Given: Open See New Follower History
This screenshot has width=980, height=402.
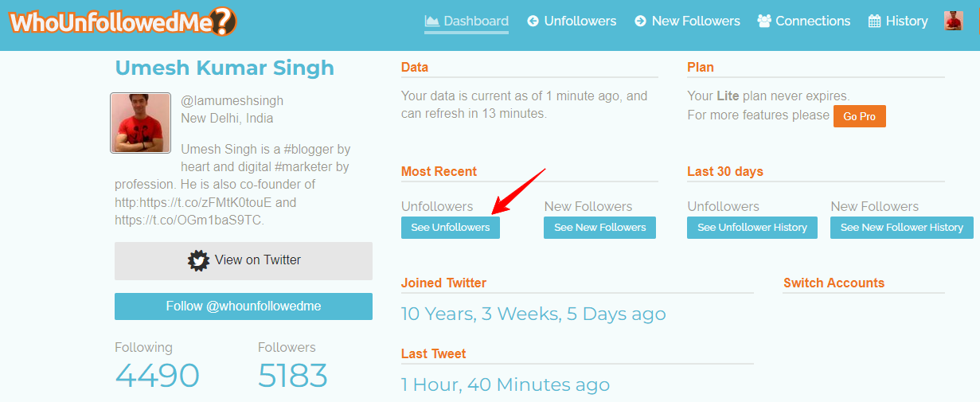Looking at the screenshot, I should [902, 228].
